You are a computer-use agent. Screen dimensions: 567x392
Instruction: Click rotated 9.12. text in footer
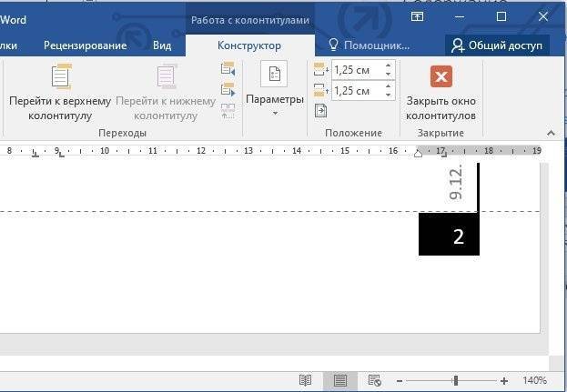456,182
